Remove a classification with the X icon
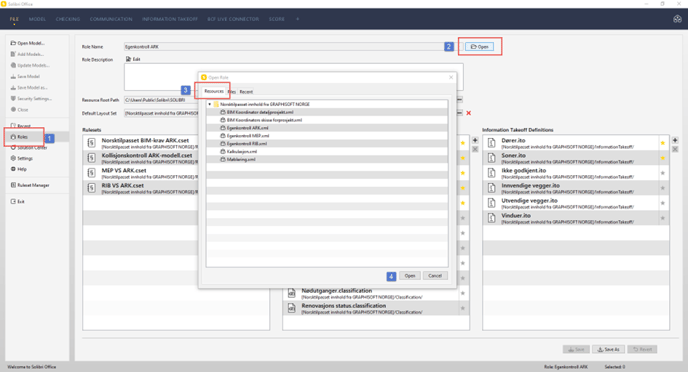The image size is (688, 372). 475,149
